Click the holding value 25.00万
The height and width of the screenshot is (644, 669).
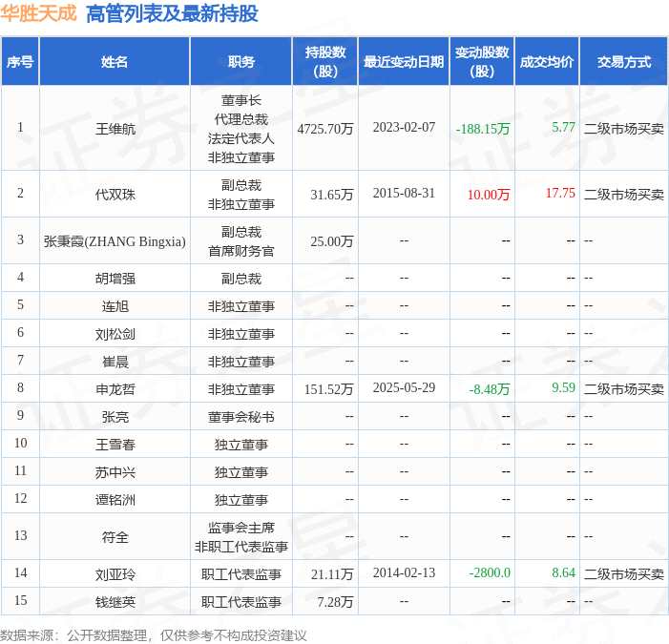click(x=332, y=241)
